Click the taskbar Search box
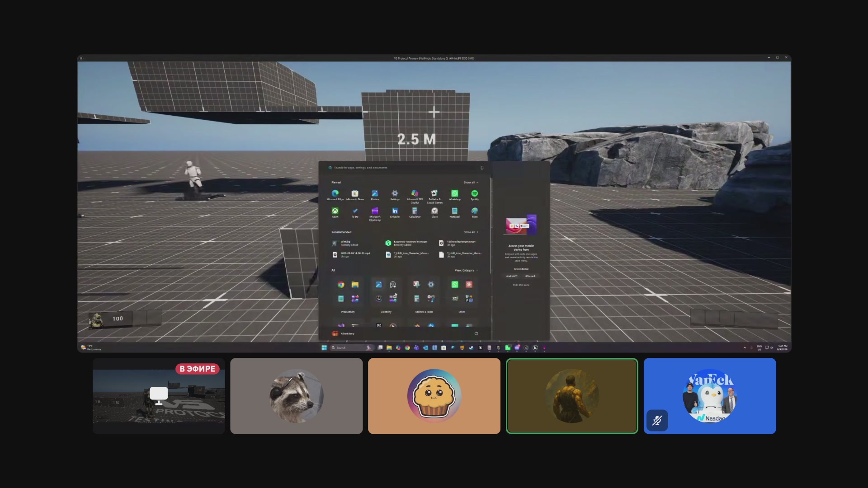The width and height of the screenshot is (868, 488). 352,348
